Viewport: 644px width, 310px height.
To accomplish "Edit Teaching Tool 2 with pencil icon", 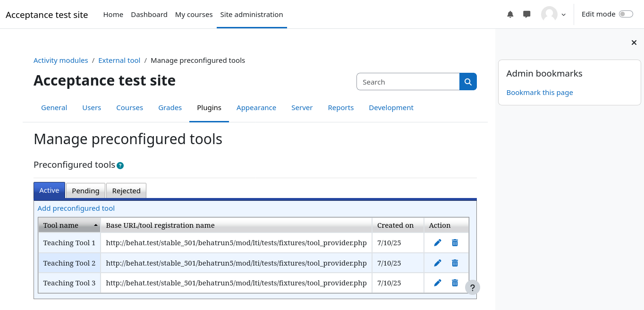I will (x=438, y=263).
